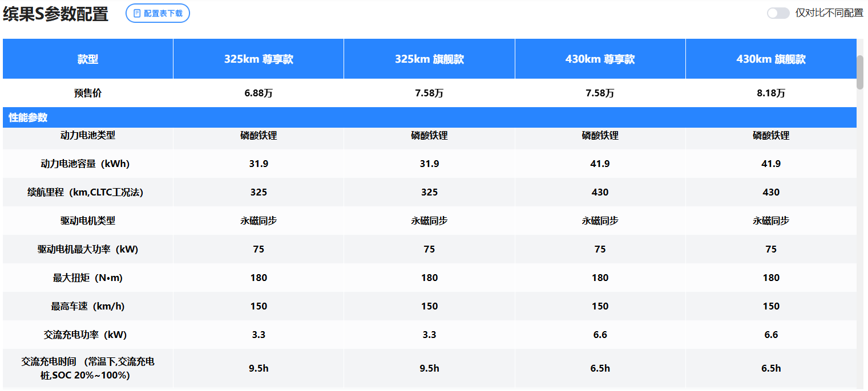Select the 325km 尊享款 column header

point(259,59)
